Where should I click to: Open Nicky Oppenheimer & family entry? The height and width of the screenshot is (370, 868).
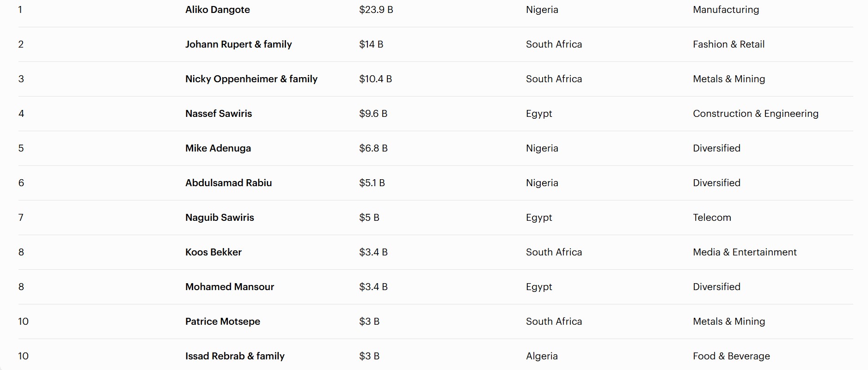click(x=251, y=79)
